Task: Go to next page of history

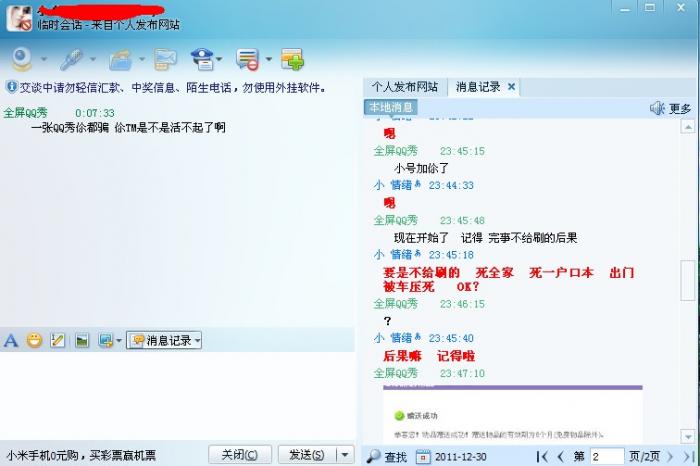Action: point(670,457)
